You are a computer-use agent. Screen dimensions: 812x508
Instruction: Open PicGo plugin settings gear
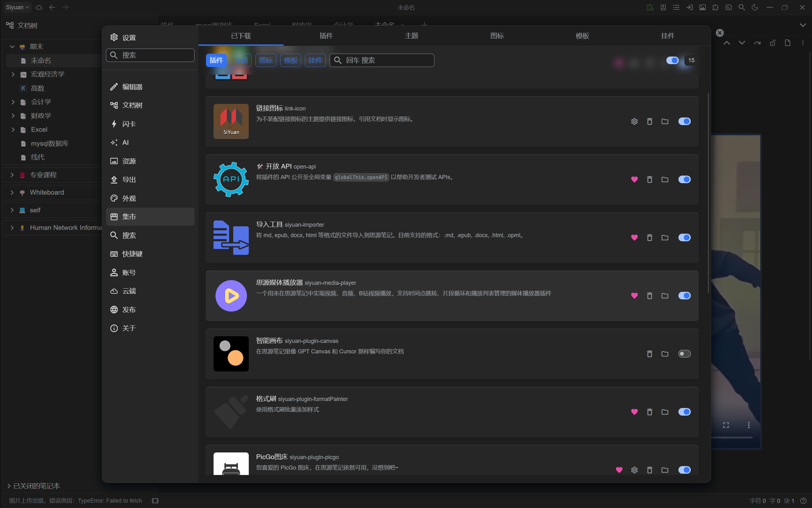(x=634, y=470)
